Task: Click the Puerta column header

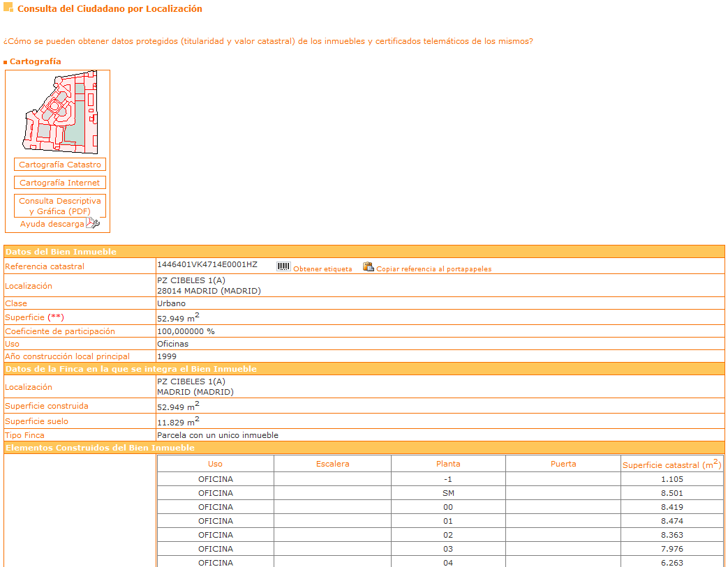Action: coord(563,464)
